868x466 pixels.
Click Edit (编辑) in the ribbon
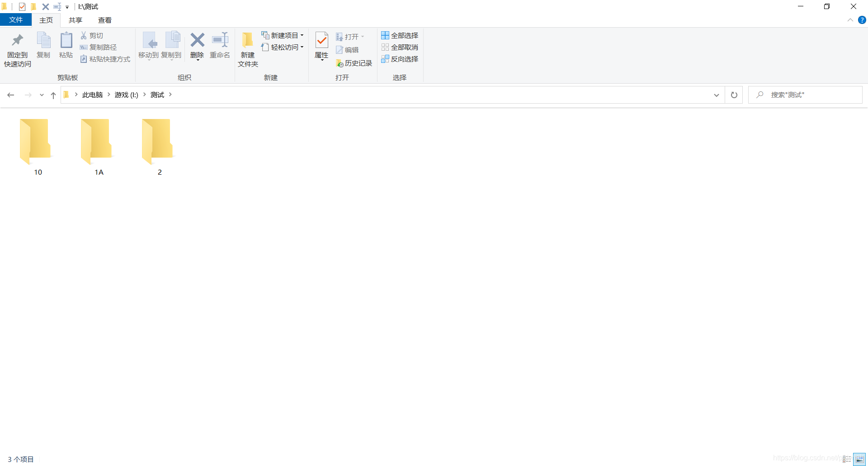(347, 50)
